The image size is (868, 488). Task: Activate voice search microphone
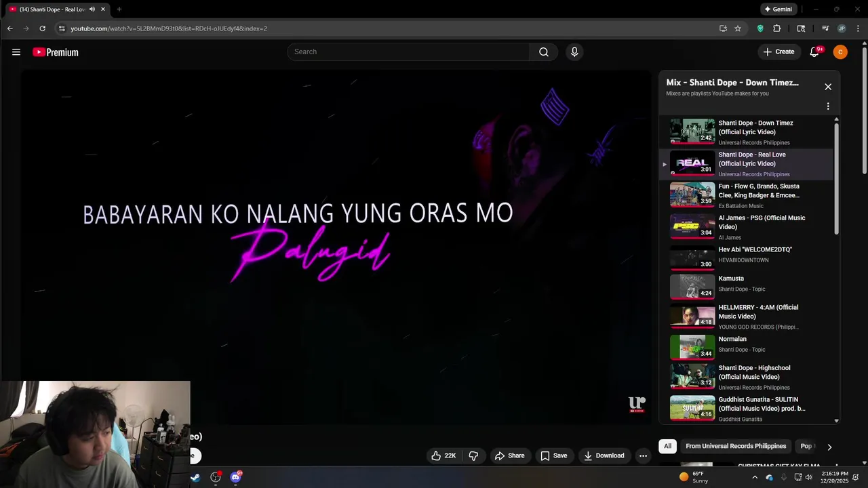574,52
